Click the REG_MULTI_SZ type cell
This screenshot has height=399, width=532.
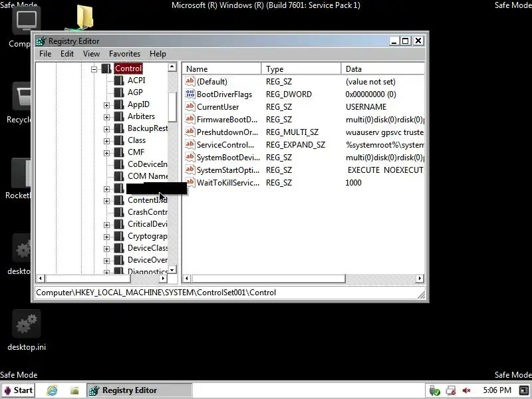[292, 132]
